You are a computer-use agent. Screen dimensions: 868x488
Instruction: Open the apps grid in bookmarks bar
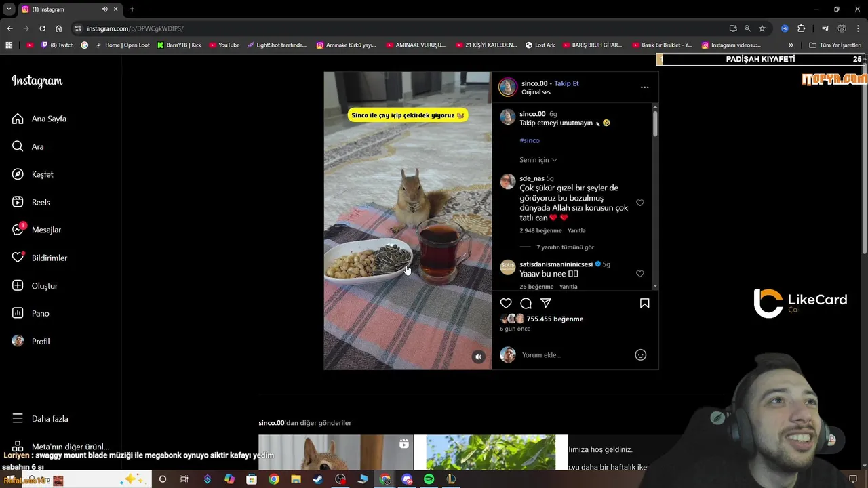(9, 45)
